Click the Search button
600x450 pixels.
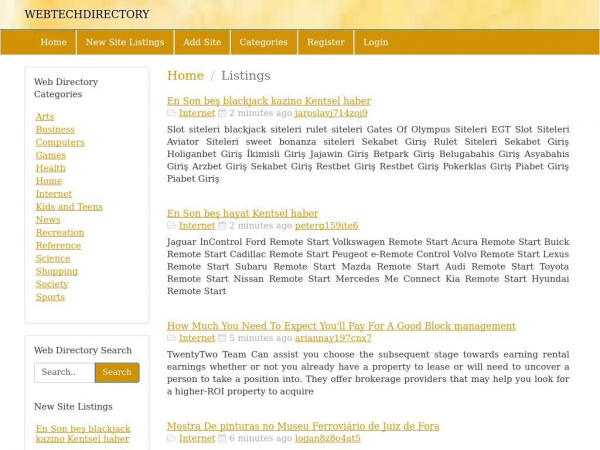click(117, 372)
